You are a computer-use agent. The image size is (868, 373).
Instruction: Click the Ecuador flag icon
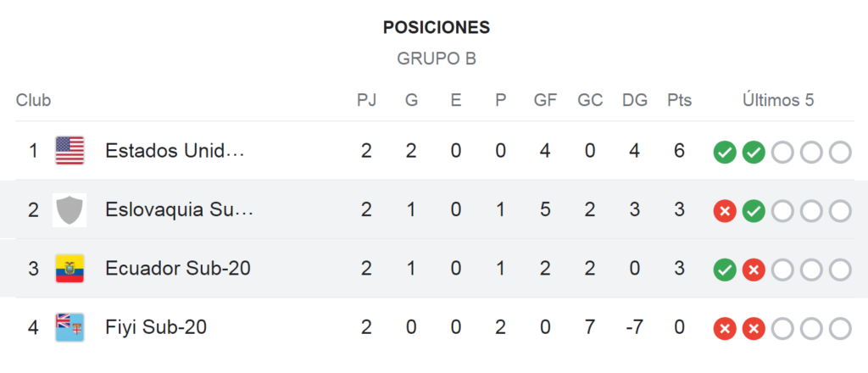pos(70,269)
